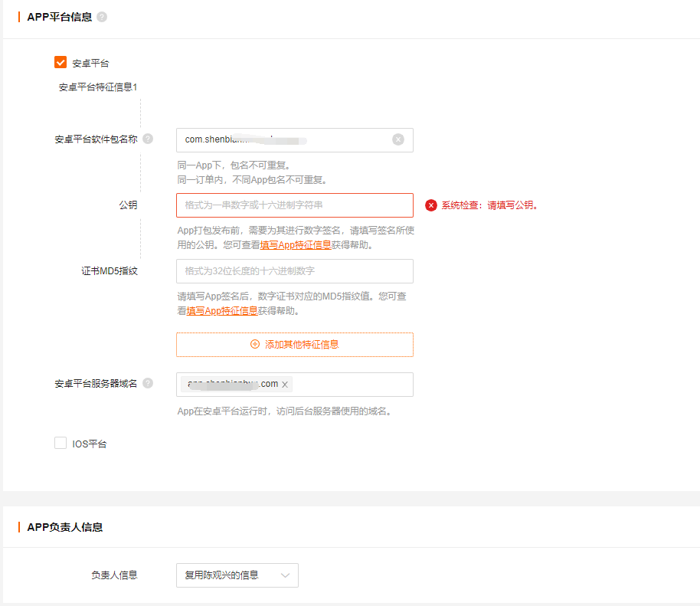700x606 pixels.
Task: Focus the 公钥 input field
Action: [295, 205]
